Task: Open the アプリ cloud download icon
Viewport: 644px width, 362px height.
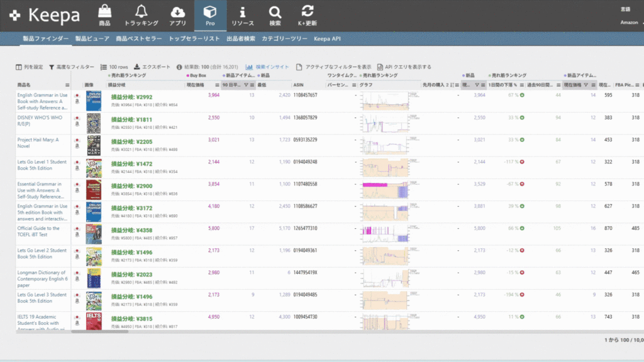Action: pos(177,16)
